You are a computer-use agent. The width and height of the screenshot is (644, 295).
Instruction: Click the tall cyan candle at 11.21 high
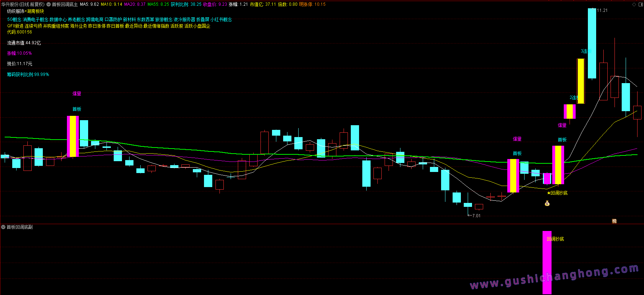592,43
